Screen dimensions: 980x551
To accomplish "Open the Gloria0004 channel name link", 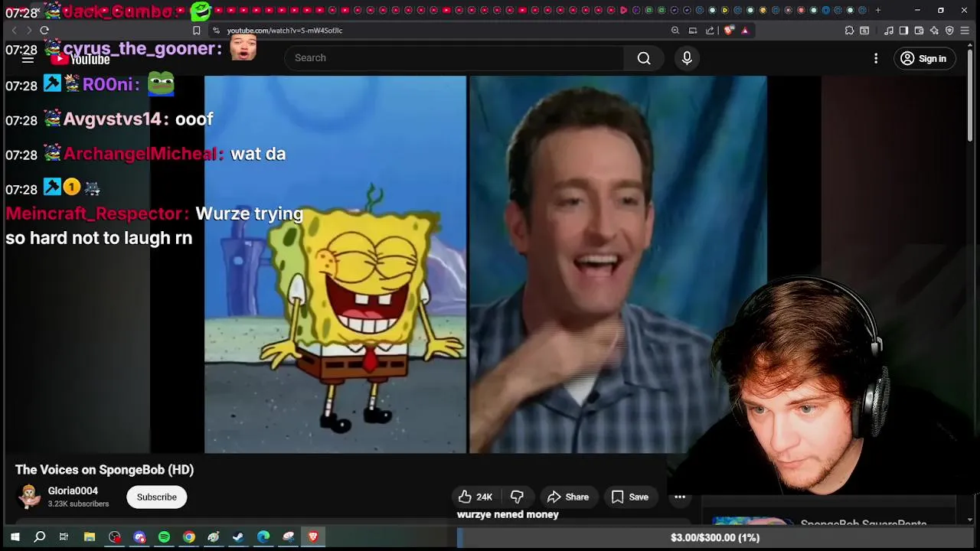I will [73, 491].
